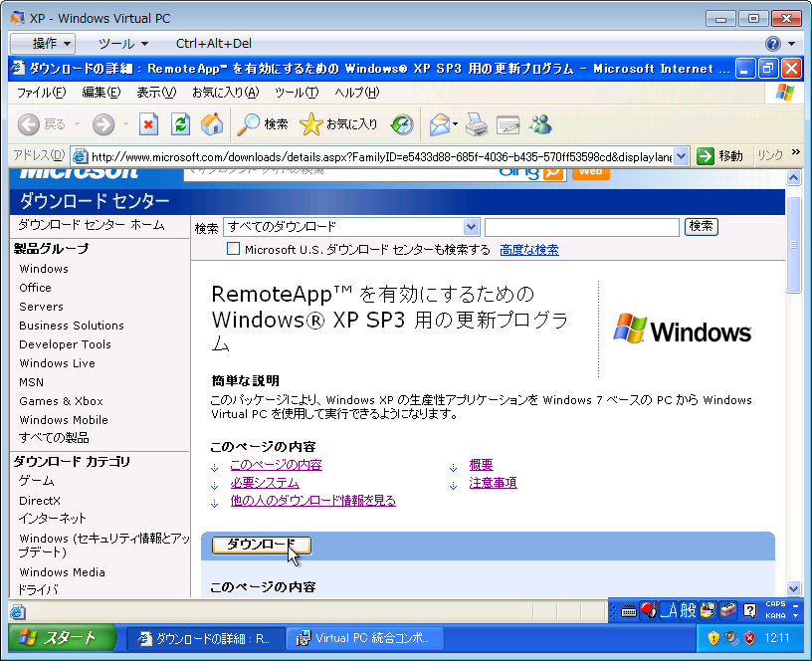Open the ツール(T) menu in Internet Explorer
812x661 pixels.
[297, 93]
